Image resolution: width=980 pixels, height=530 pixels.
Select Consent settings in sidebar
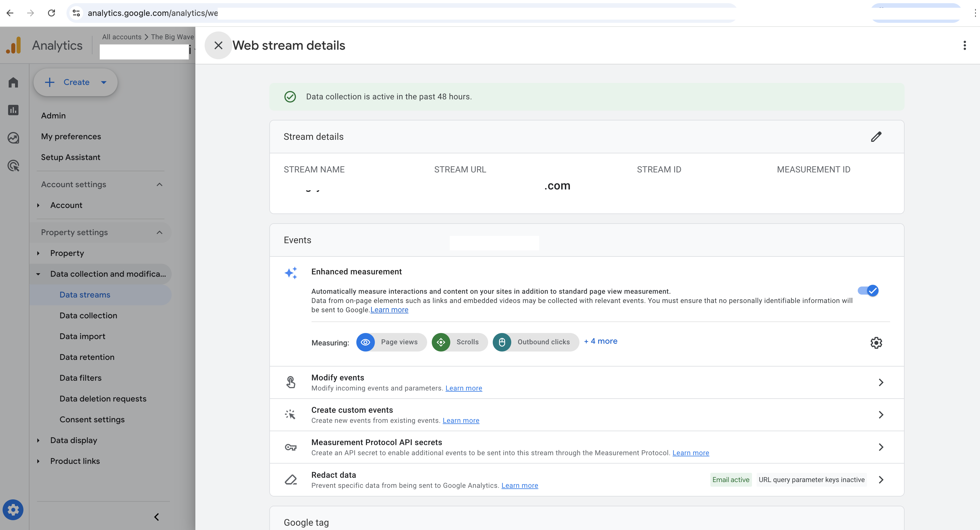click(x=92, y=419)
